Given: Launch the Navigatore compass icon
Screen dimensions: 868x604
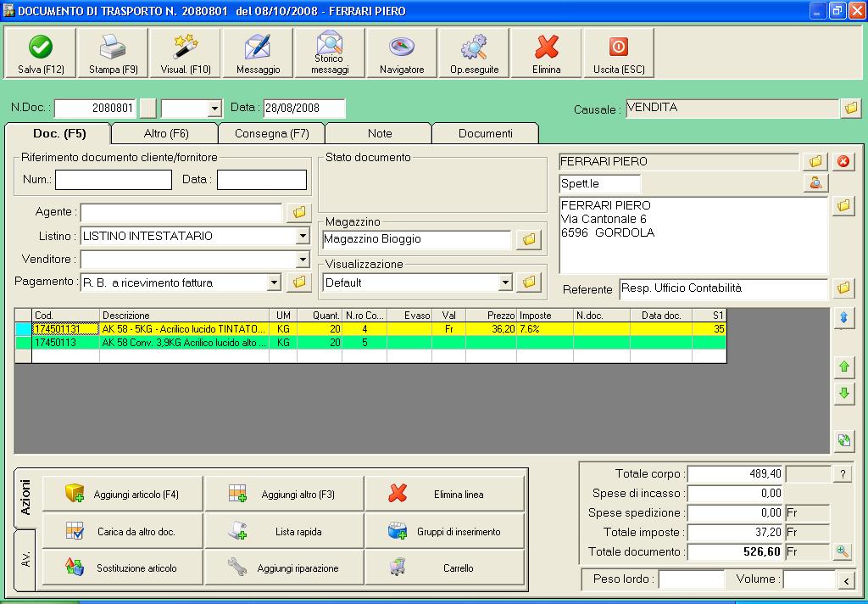Looking at the screenshot, I should pyautogui.click(x=402, y=53).
